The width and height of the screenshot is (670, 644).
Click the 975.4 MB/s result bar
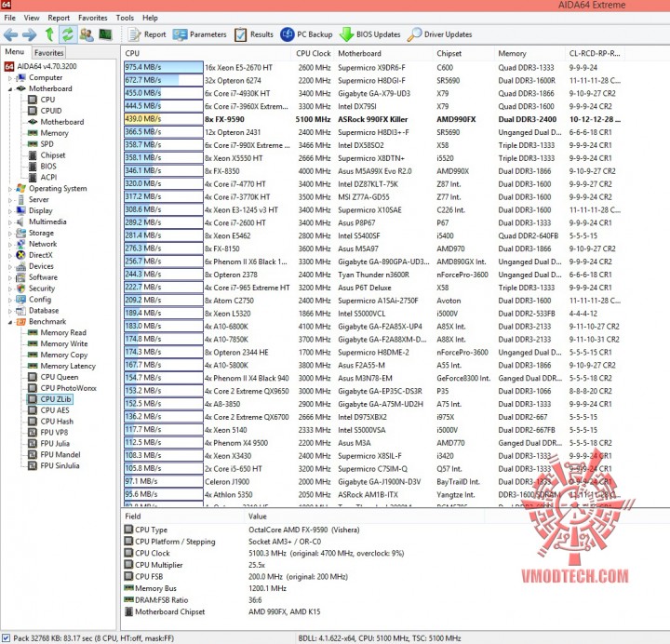point(163,68)
